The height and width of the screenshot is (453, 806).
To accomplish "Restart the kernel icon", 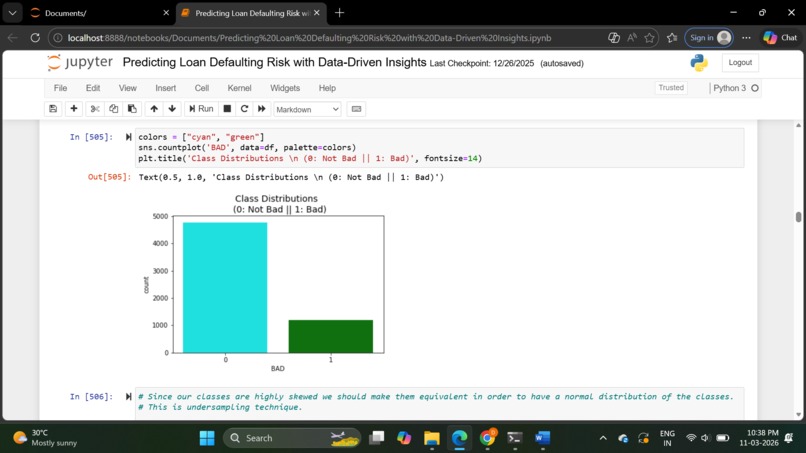I will pyautogui.click(x=244, y=109).
